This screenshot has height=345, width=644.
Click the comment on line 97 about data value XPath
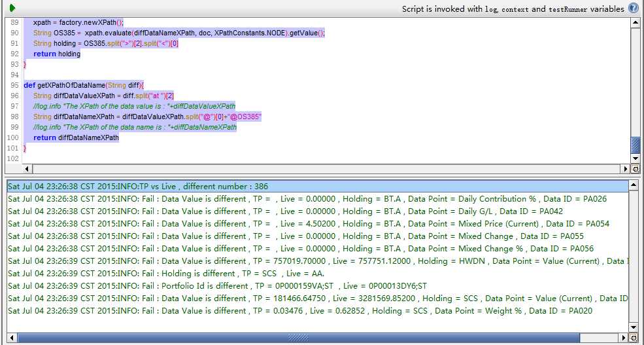pos(134,106)
